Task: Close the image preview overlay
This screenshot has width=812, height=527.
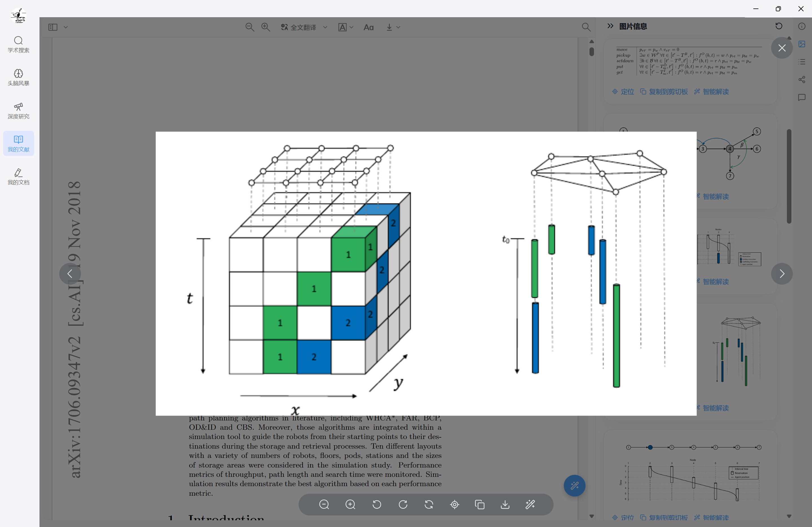Action: (x=782, y=48)
